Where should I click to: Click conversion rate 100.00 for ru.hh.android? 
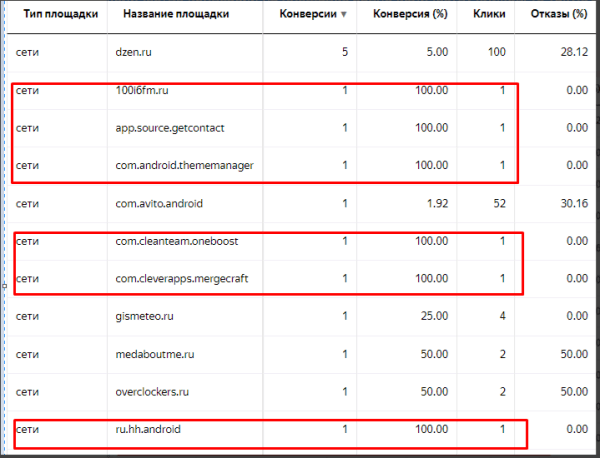[432, 429]
